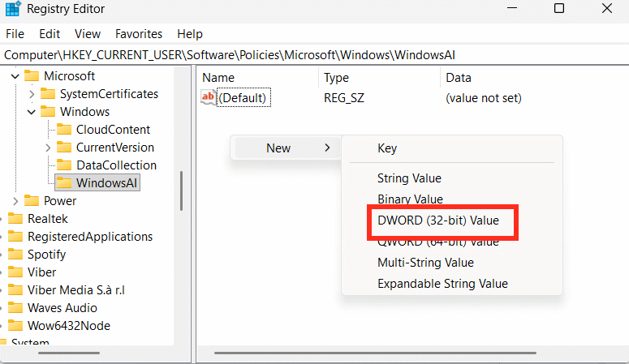Click the Wow6432Node folder icon
629x364 pixels.
pos(15,326)
